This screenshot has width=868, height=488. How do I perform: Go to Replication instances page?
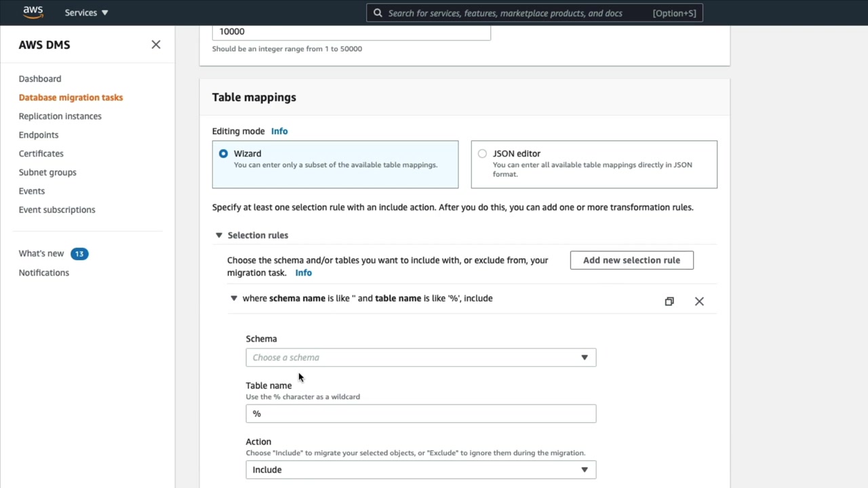point(60,116)
